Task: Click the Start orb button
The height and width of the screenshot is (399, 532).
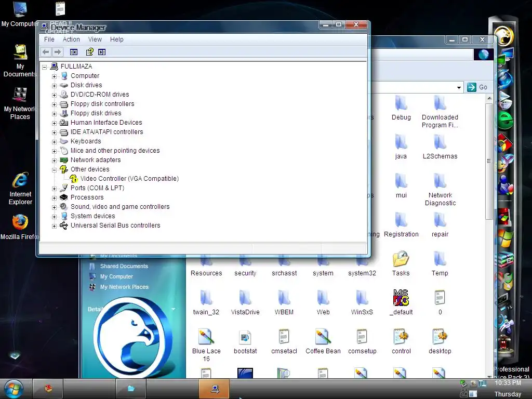Action: [x=13, y=389]
